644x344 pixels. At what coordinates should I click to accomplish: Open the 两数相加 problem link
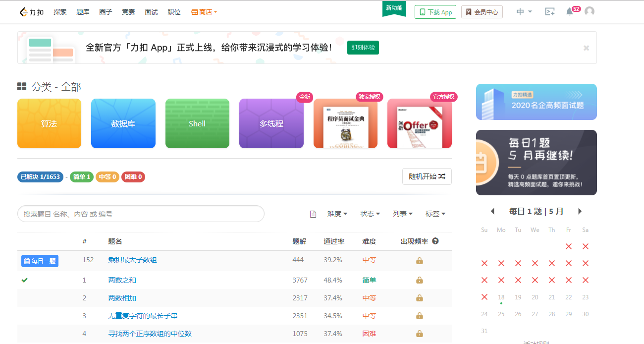point(122,298)
